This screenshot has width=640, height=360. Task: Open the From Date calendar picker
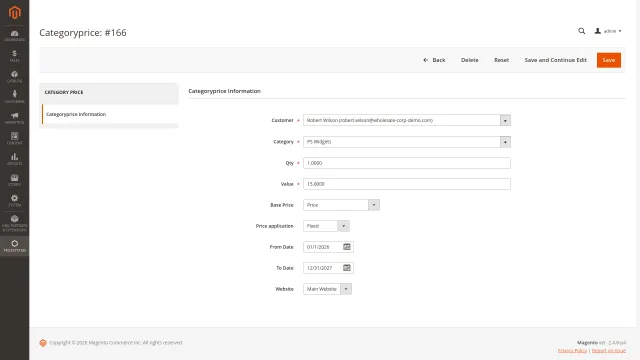347,247
